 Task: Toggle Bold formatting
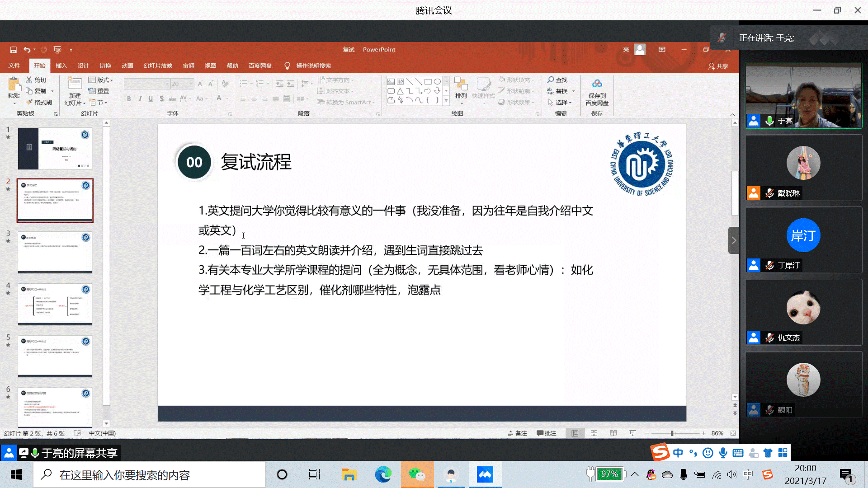(129, 99)
